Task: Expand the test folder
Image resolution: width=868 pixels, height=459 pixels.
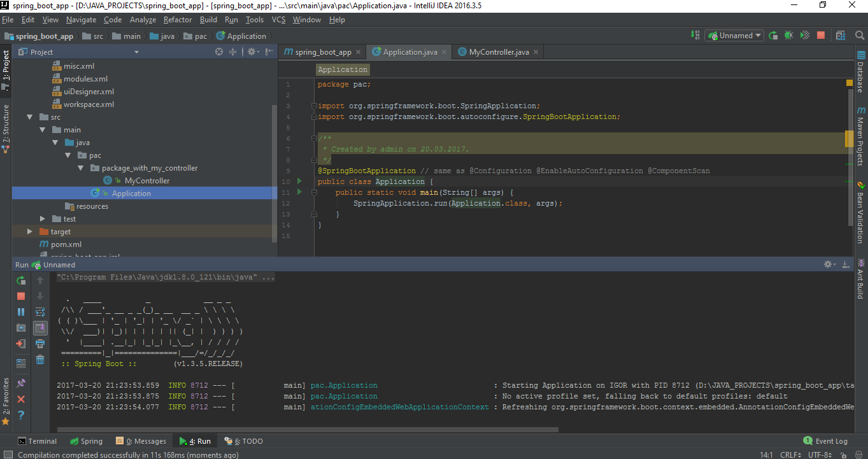Action: coord(41,218)
